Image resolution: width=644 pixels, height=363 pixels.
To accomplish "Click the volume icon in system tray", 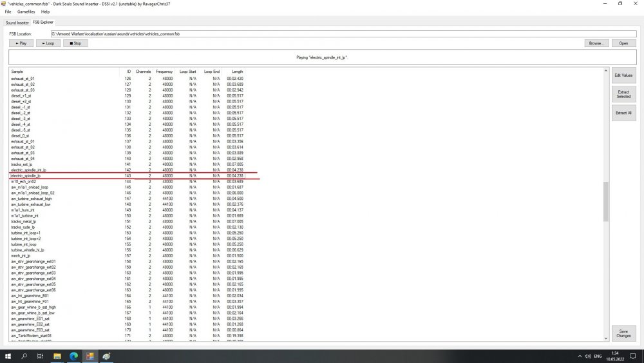I will coord(588,356).
